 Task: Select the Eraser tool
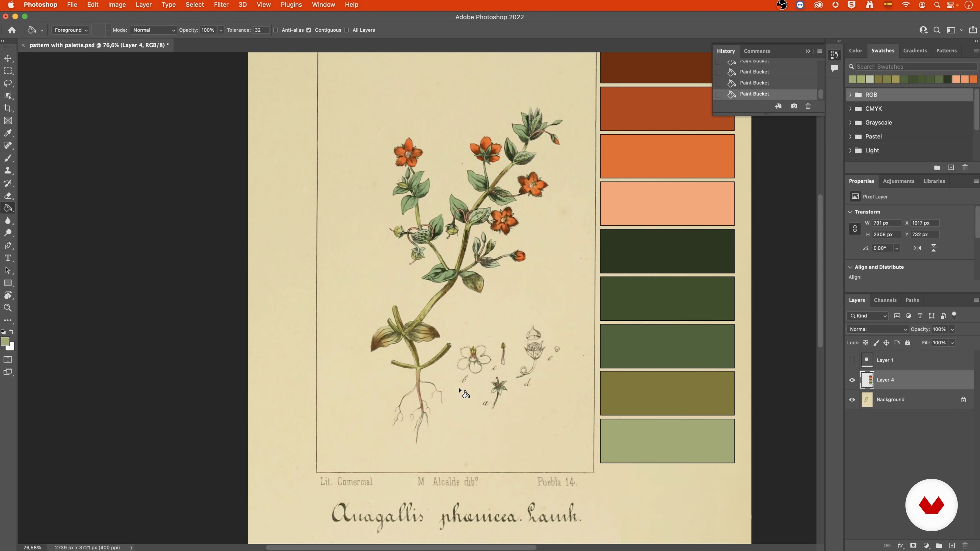[x=8, y=196]
